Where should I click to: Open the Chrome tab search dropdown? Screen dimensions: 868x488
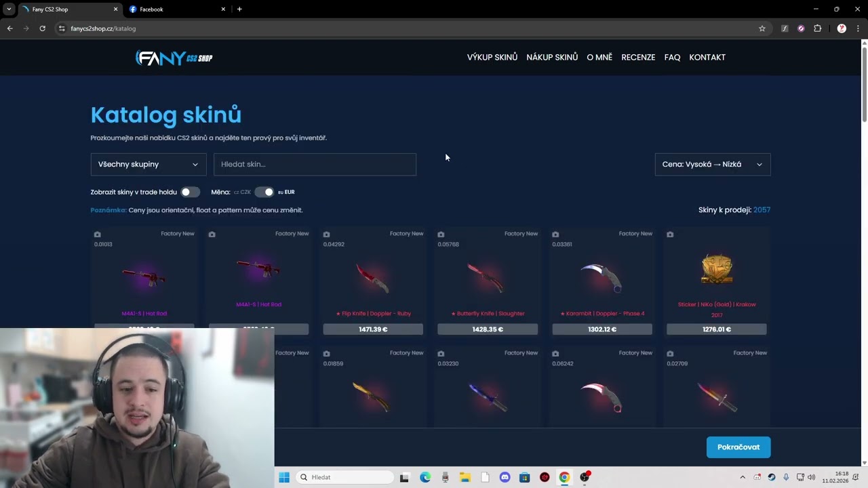coord(9,9)
